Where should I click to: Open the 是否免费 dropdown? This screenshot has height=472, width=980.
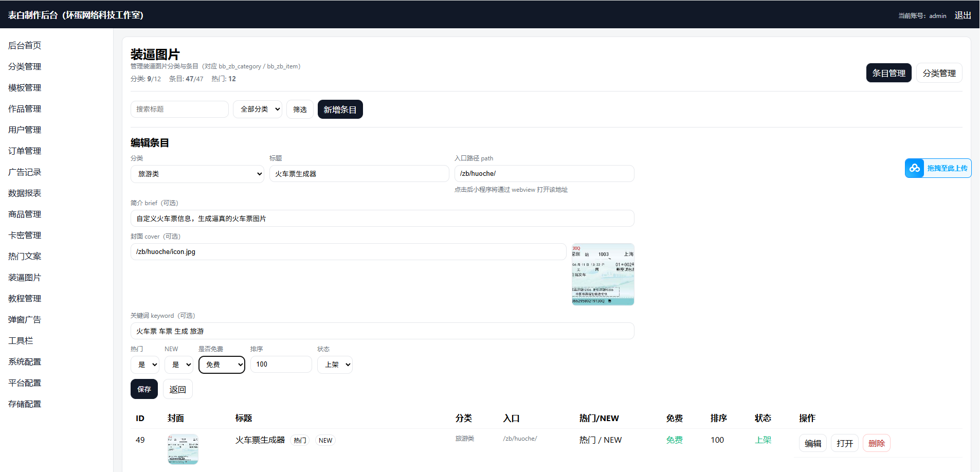pyautogui.click(x=222, y=365)
